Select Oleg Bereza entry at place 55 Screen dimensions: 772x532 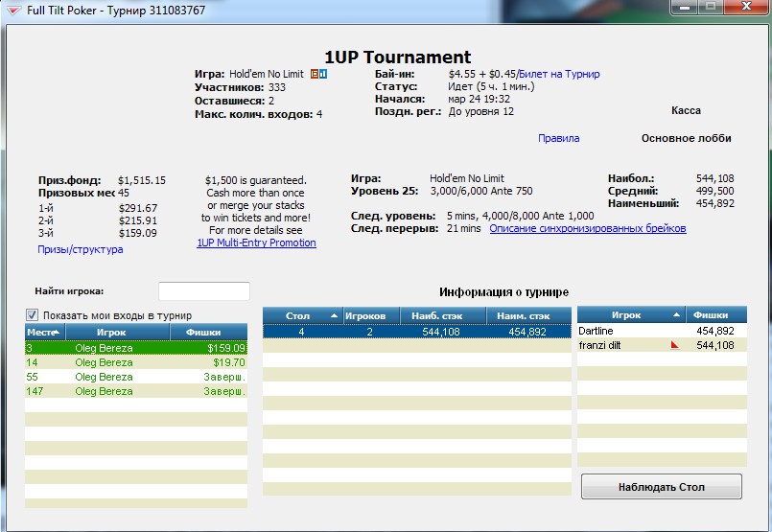coord(136,377)
